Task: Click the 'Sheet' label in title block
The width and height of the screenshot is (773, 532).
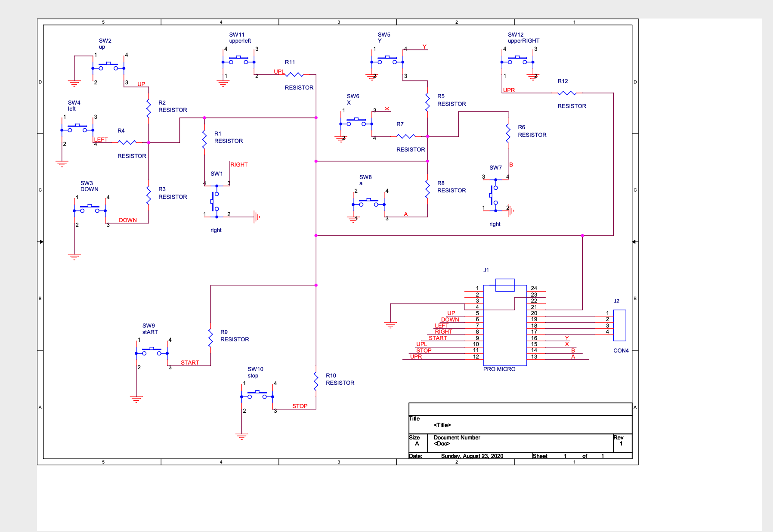Action: 540,456
